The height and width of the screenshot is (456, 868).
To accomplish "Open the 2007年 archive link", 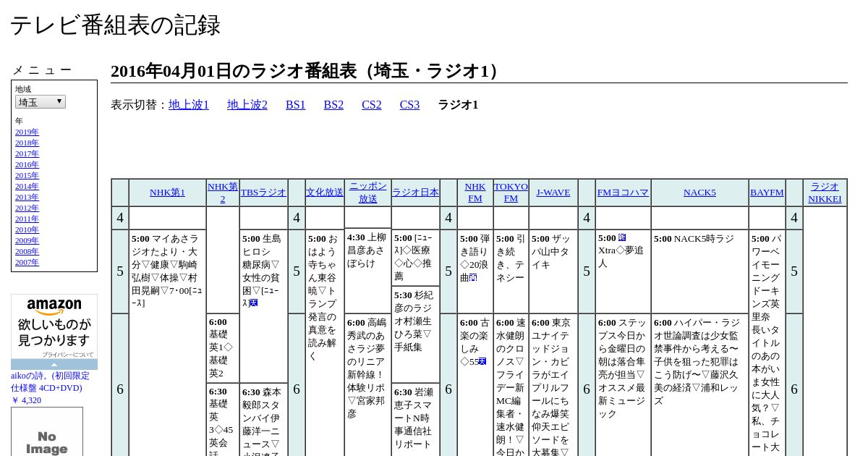I will click(x=27, y=262).
